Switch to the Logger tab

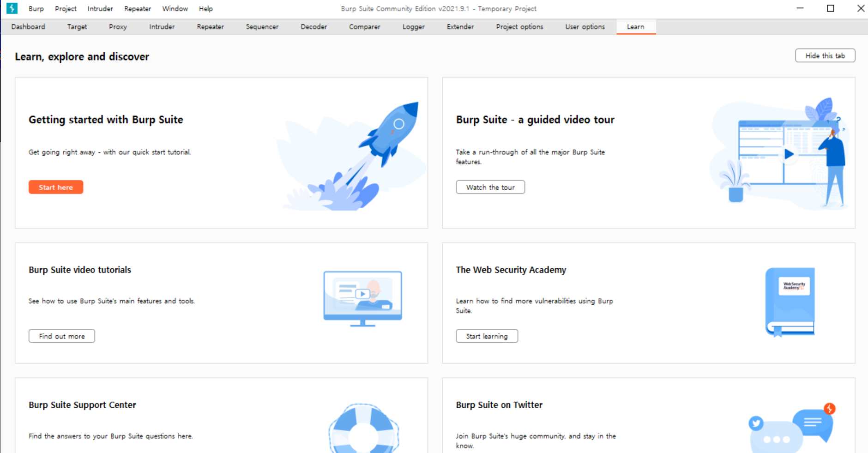click(414, 27)
